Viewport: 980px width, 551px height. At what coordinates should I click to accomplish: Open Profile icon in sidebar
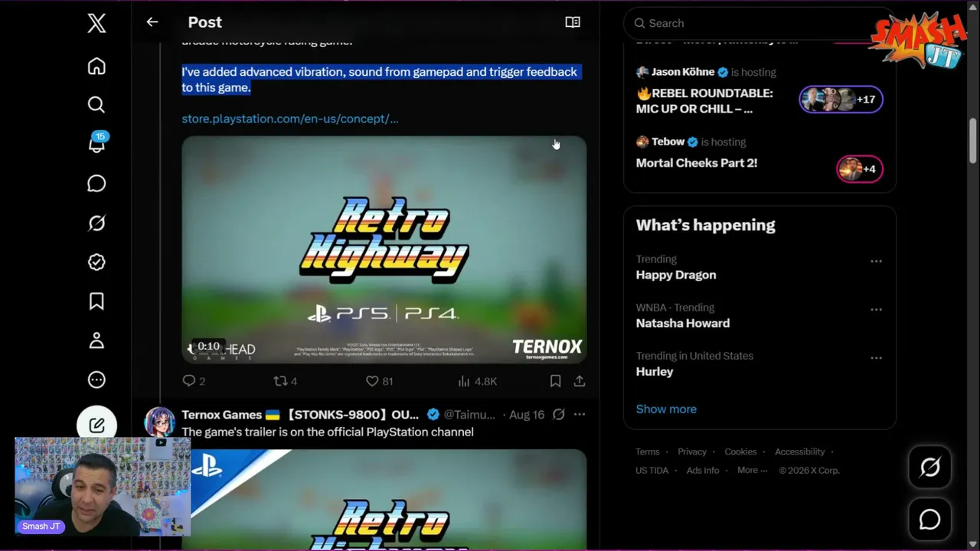[x=96, y=341]
